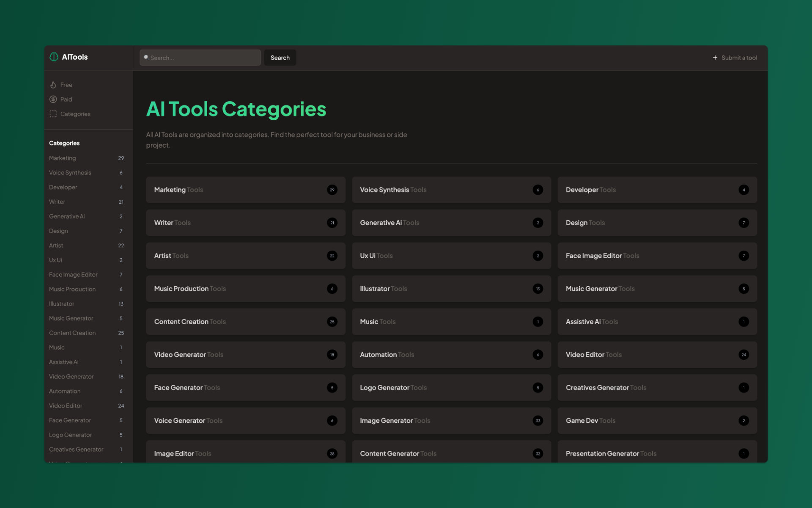Open the Assistive Ai Tools card
This screenshot has width=812, height=508.
tap(657, 322)
